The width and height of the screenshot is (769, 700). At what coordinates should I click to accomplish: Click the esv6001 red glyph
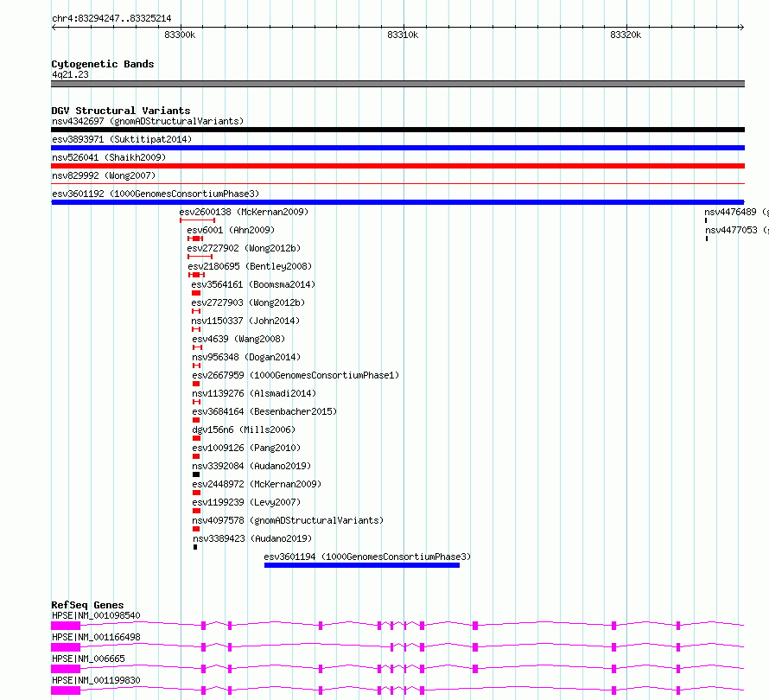point(195,239)
